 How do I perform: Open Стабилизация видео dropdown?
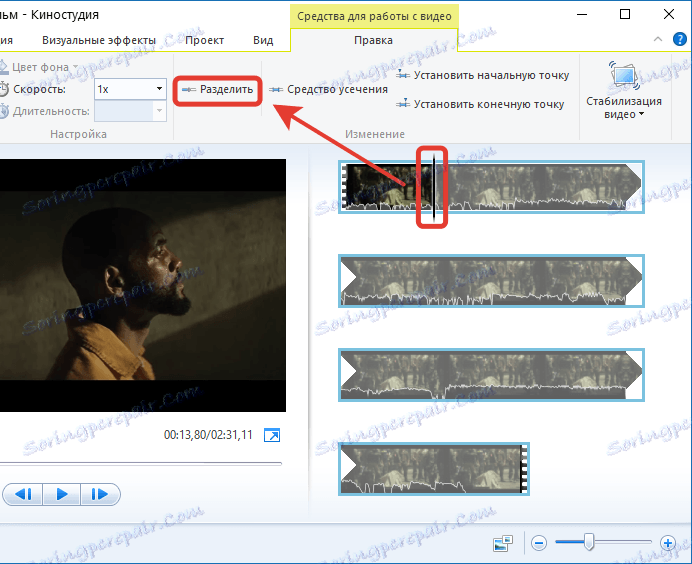(x=624, y=108)
